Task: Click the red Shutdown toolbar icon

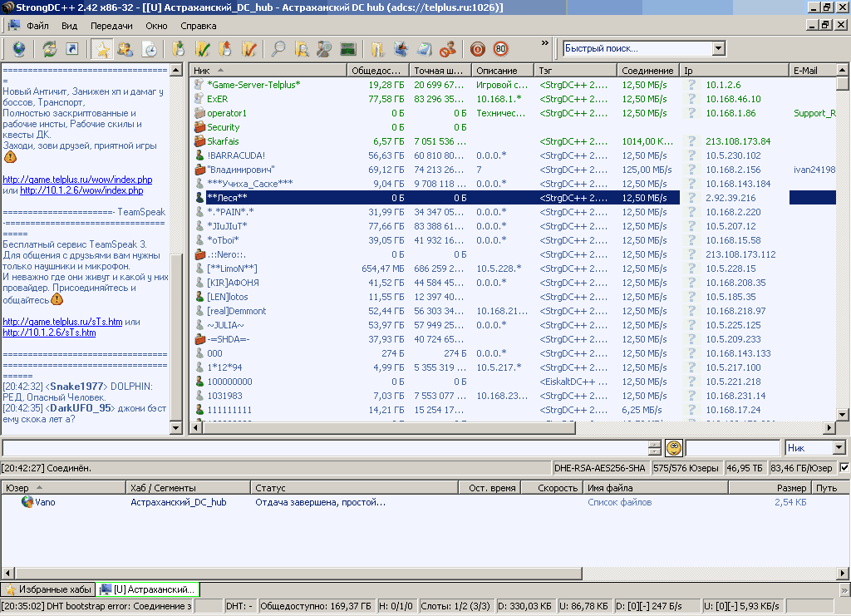Action: (478, 49)
